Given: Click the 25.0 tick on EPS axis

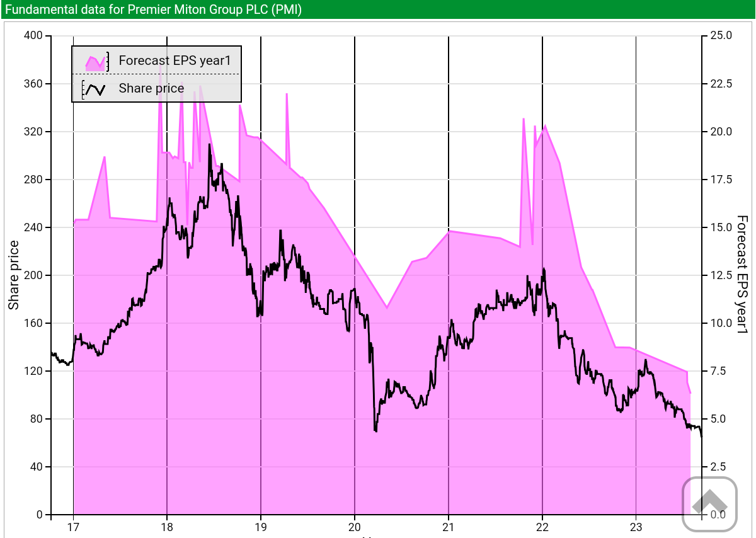Looking at the screenshot, I should click(721, 36).
